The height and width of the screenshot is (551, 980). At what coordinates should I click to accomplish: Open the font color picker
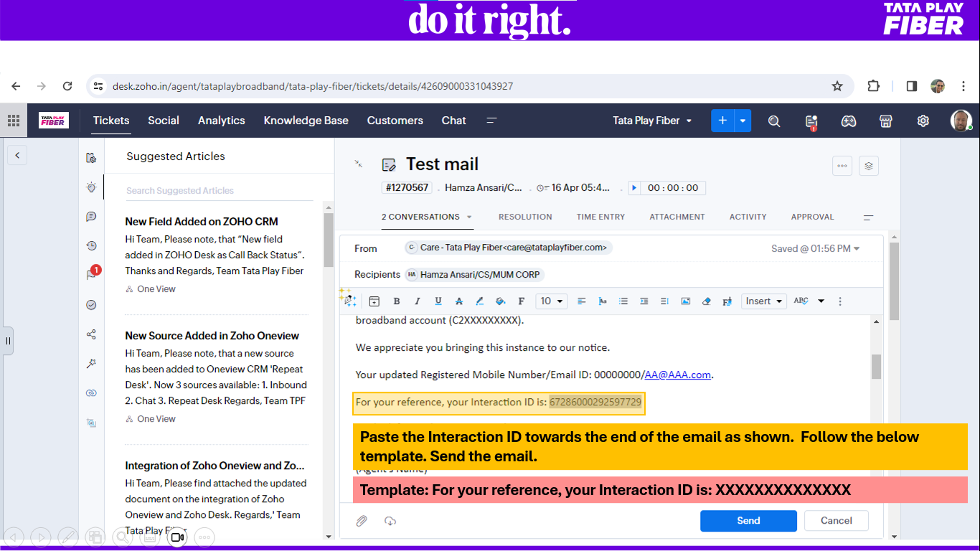(x=480, y=301)
